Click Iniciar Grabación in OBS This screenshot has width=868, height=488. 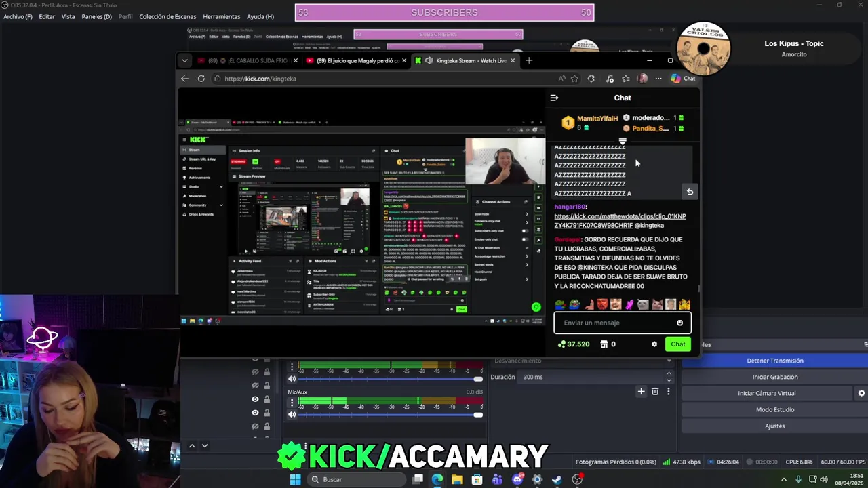[774, 377]
